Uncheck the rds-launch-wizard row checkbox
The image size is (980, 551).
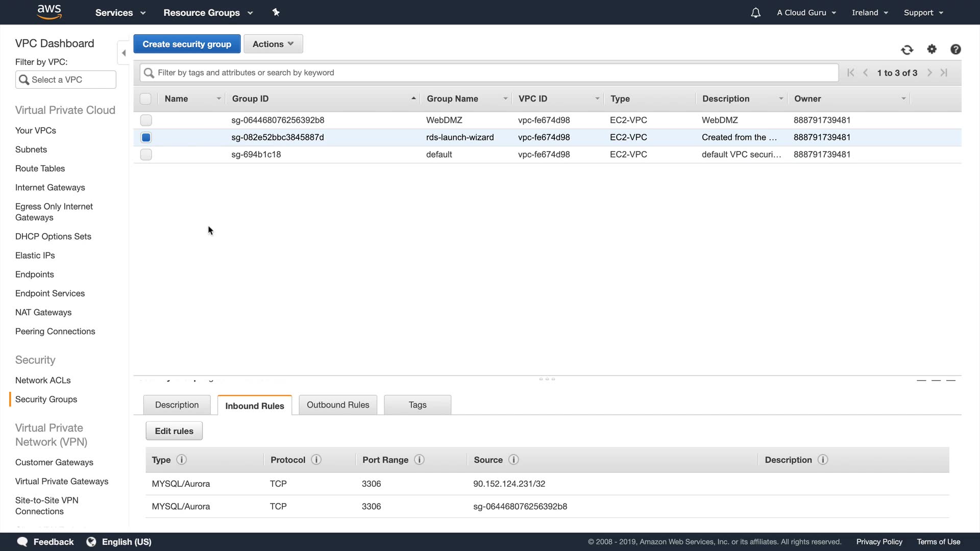146,137
